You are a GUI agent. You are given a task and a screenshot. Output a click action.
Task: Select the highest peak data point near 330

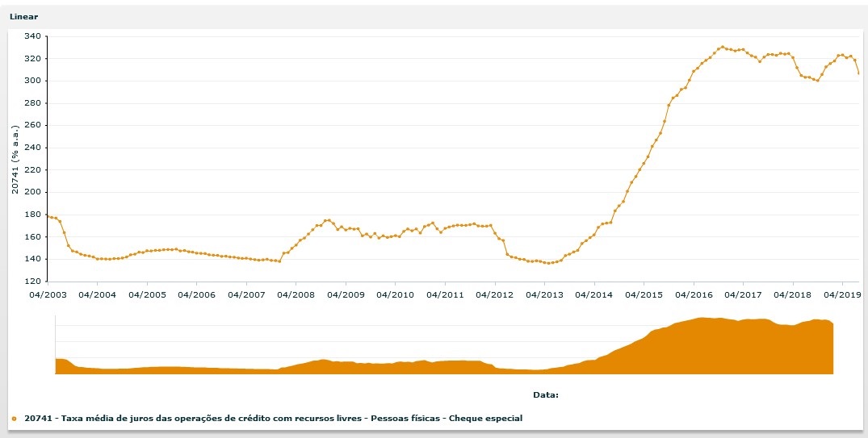tap(722, 47)
